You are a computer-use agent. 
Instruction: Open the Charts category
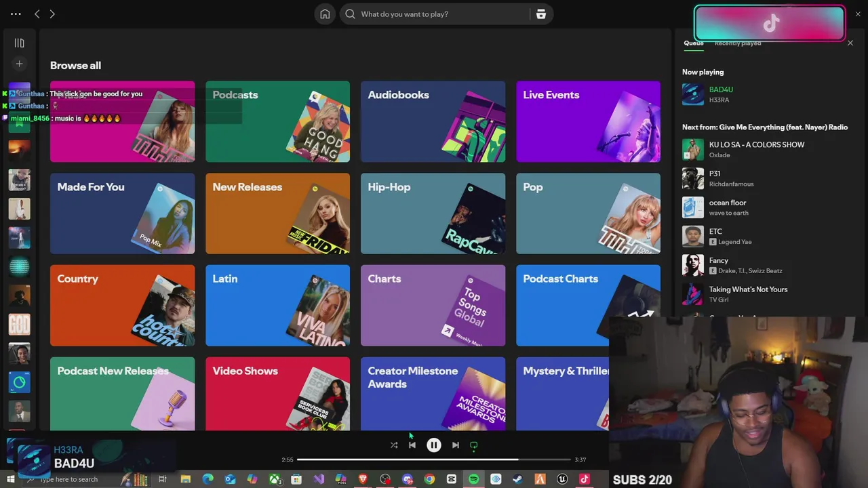click(433, 306)
